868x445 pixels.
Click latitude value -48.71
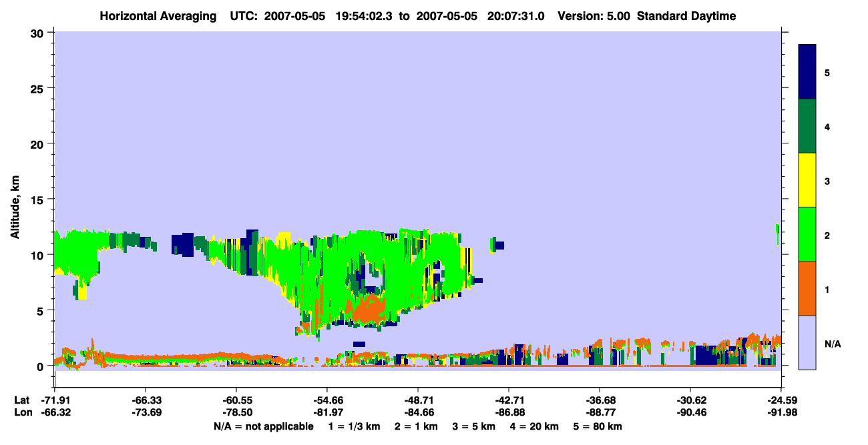click(417, 400)
